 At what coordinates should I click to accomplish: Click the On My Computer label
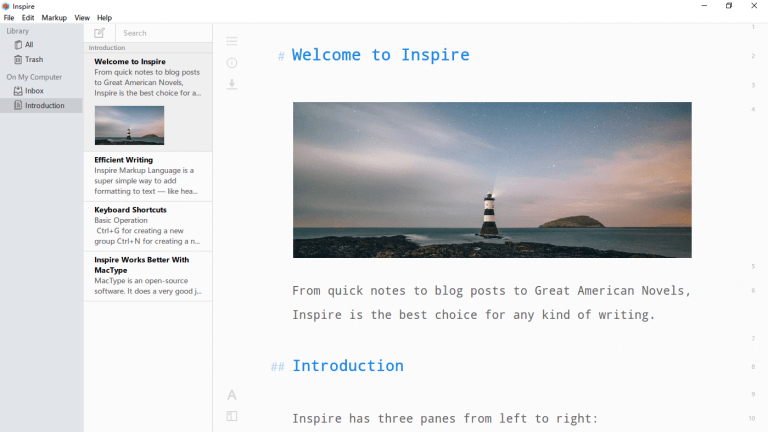[x=34, y=77]
